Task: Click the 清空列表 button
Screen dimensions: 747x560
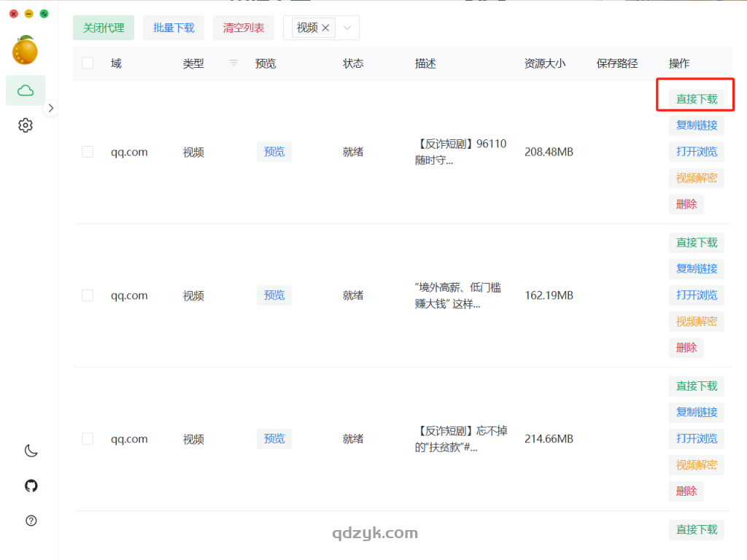Action: point(243,28)
